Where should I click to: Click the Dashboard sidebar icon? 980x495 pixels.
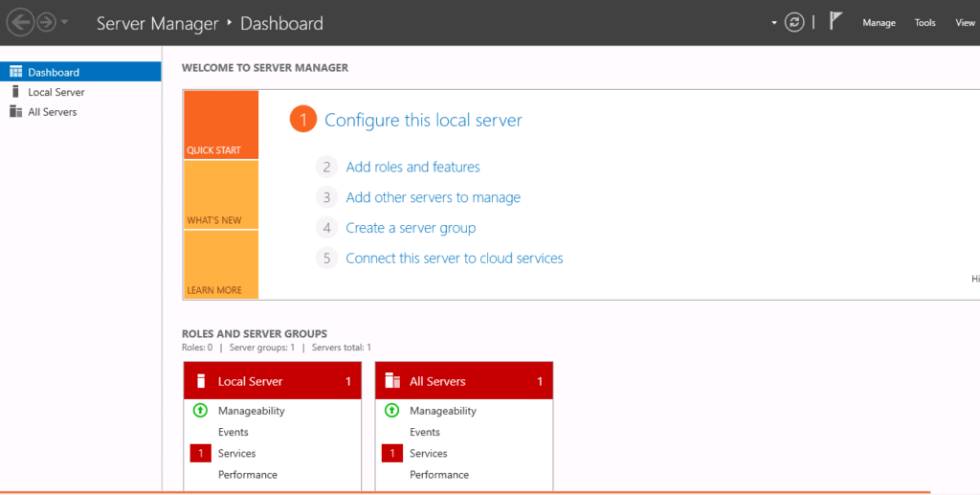click(15, 72)
